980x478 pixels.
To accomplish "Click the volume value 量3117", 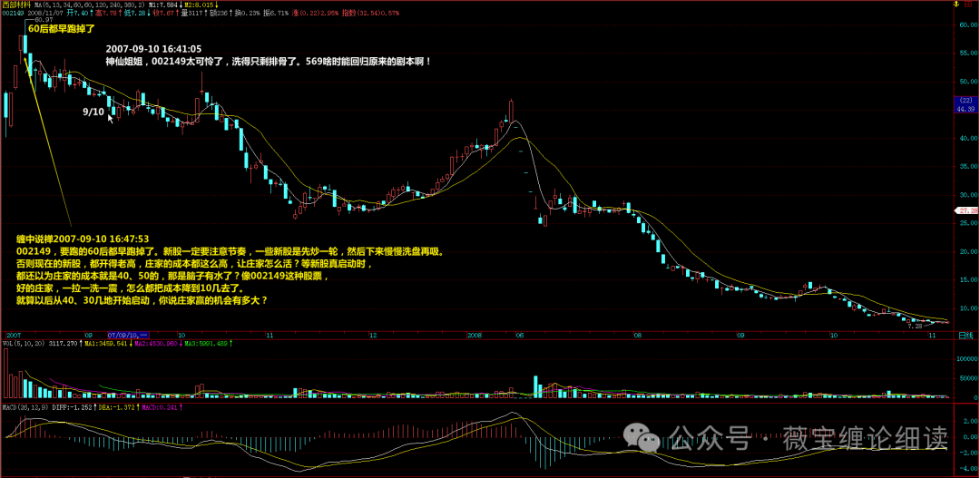I will point(192,13).
